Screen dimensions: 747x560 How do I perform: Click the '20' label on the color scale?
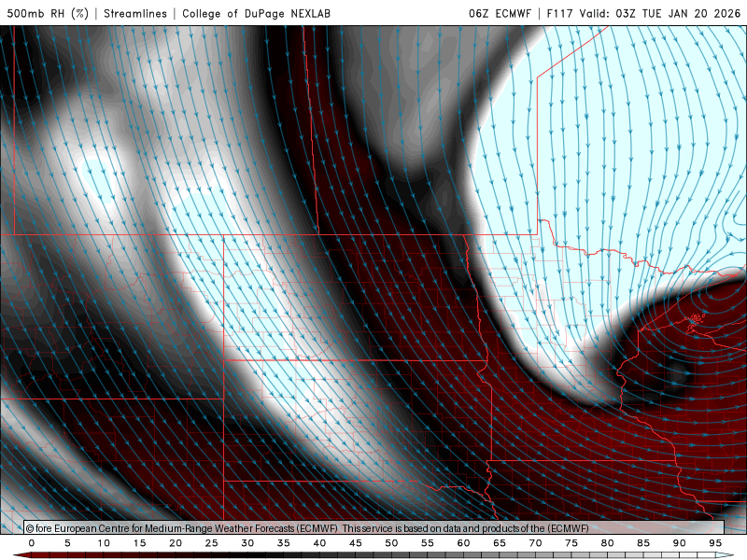point(176,543)
